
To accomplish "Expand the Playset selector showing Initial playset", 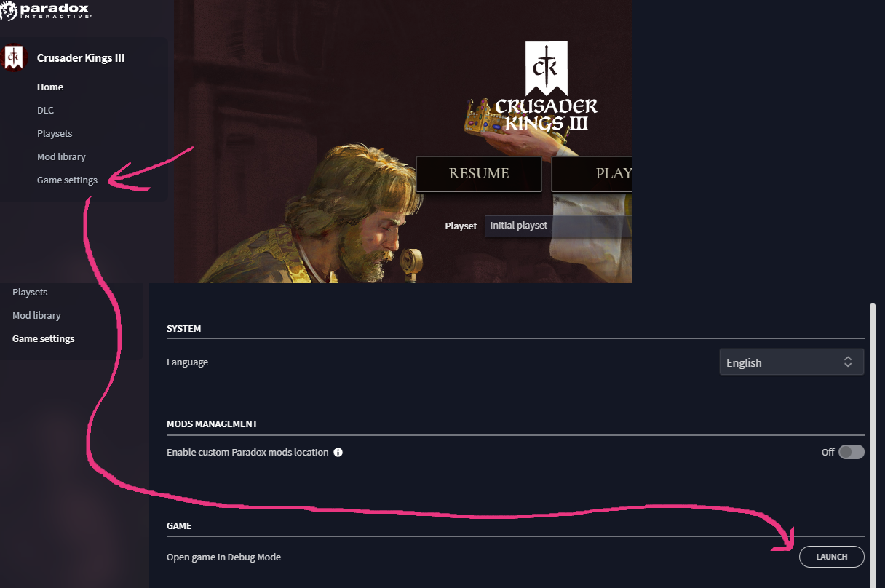I will coord(558,226).
